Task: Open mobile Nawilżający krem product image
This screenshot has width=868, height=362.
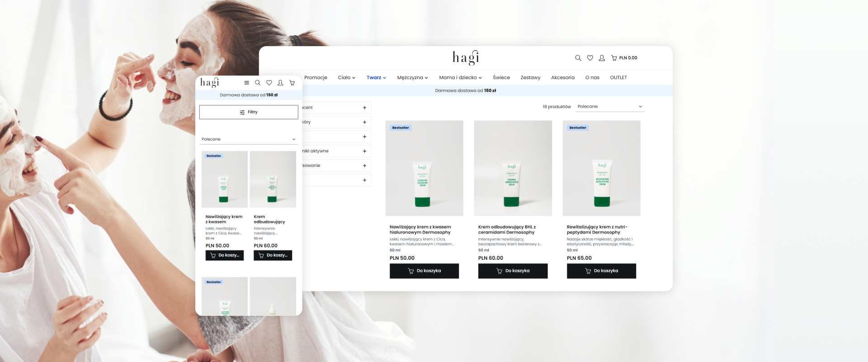Action: pyautogui.click(x=225, y=179)
